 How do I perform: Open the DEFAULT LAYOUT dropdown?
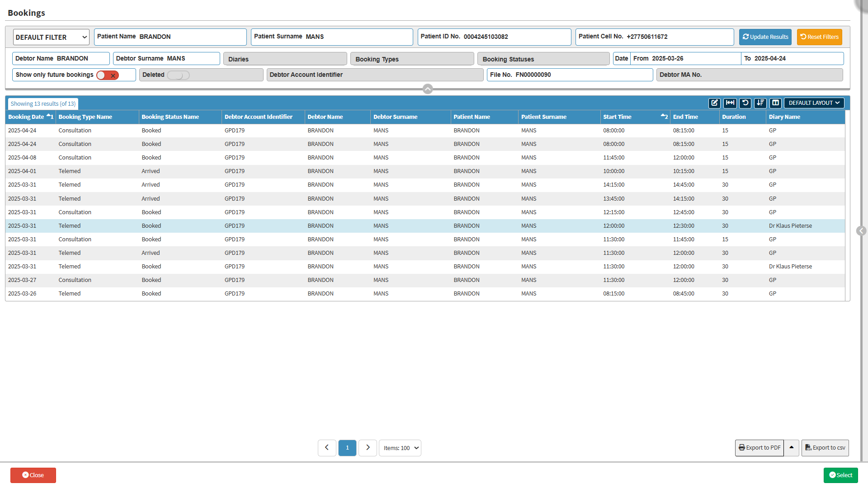tap(814, 103)
